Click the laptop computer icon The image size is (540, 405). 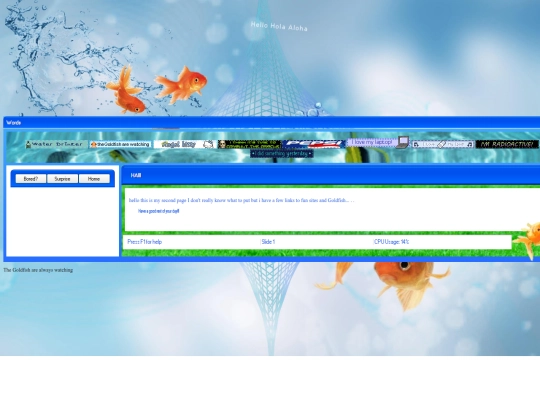pyautogui.click(x=403, y=142)
